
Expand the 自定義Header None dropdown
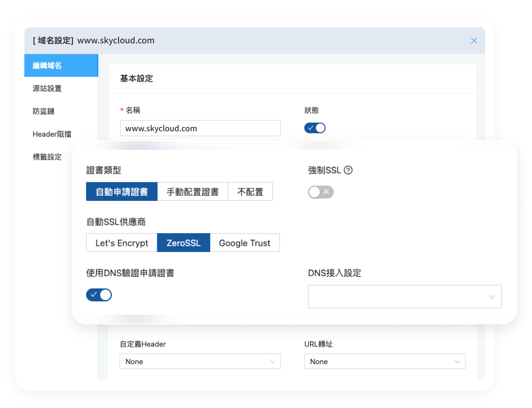tap(200, 362)
